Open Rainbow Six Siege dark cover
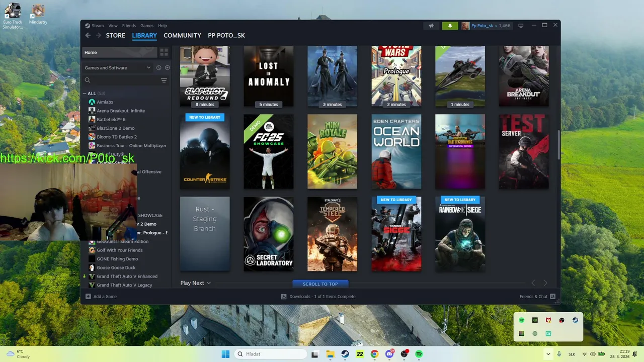This screenshot has height=362, width=644. pos(460,234)
